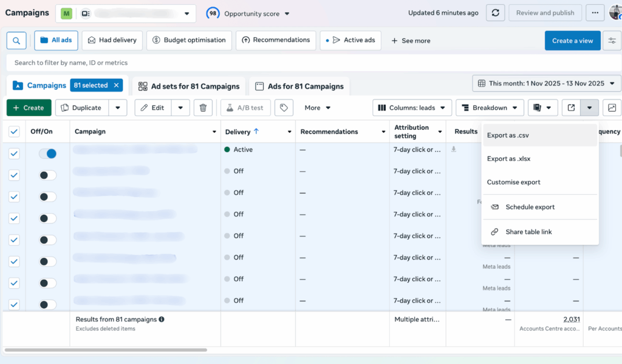Screen dimensions: 622x364
Task: Uncheck the first campaign row checkbox
Action: click(15, 154)
